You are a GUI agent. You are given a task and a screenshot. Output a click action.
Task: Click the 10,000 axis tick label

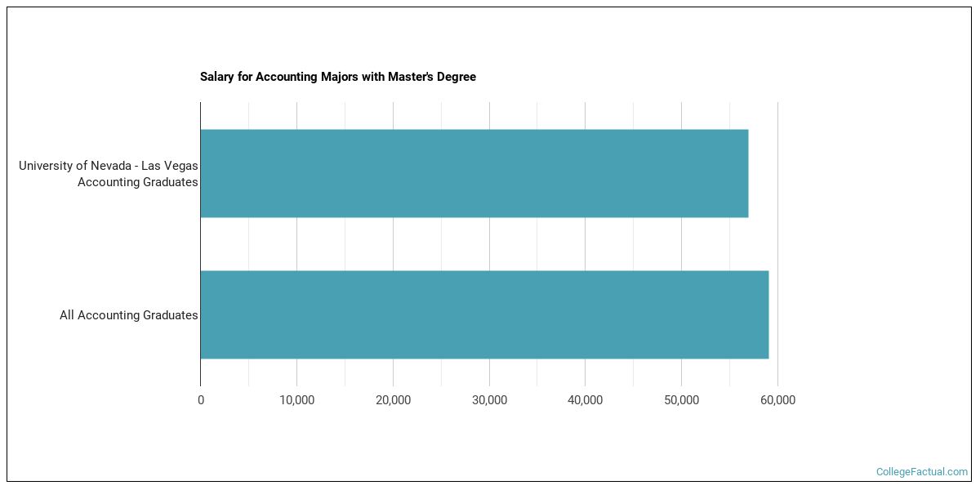coord(296,400)
